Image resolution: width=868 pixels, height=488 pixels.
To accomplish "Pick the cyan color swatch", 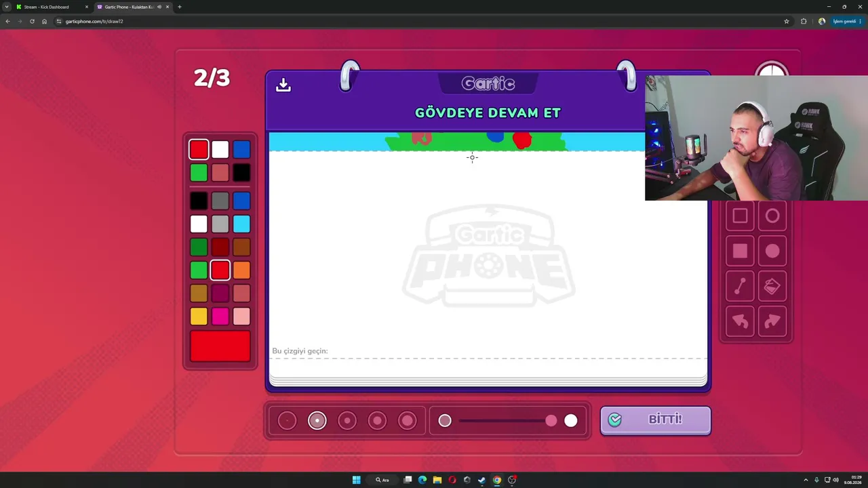I will click(241, 224).
